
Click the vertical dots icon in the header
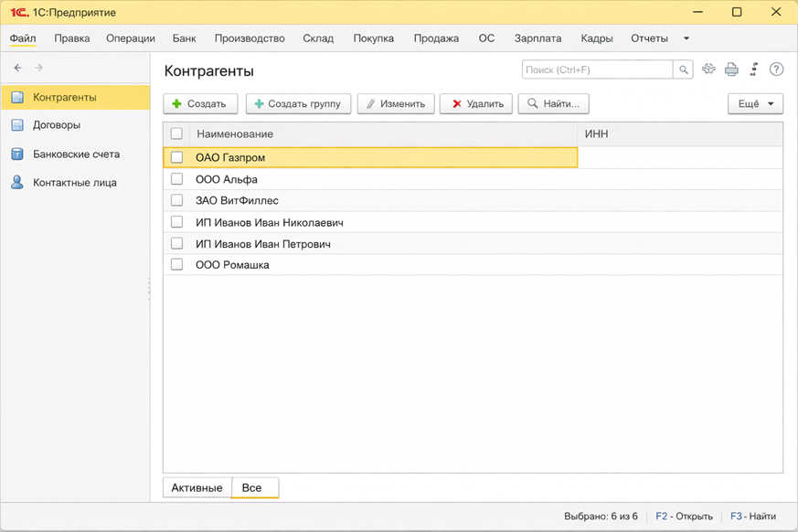(754, 69)
